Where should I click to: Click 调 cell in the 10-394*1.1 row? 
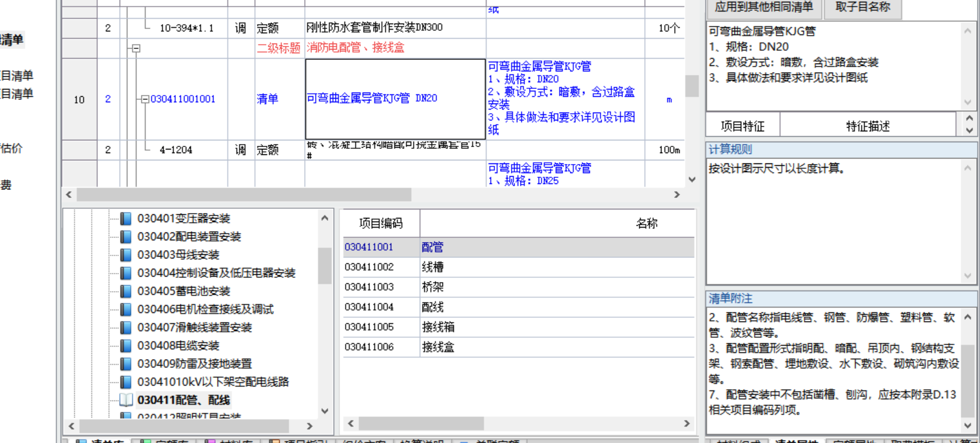[241, 28]
